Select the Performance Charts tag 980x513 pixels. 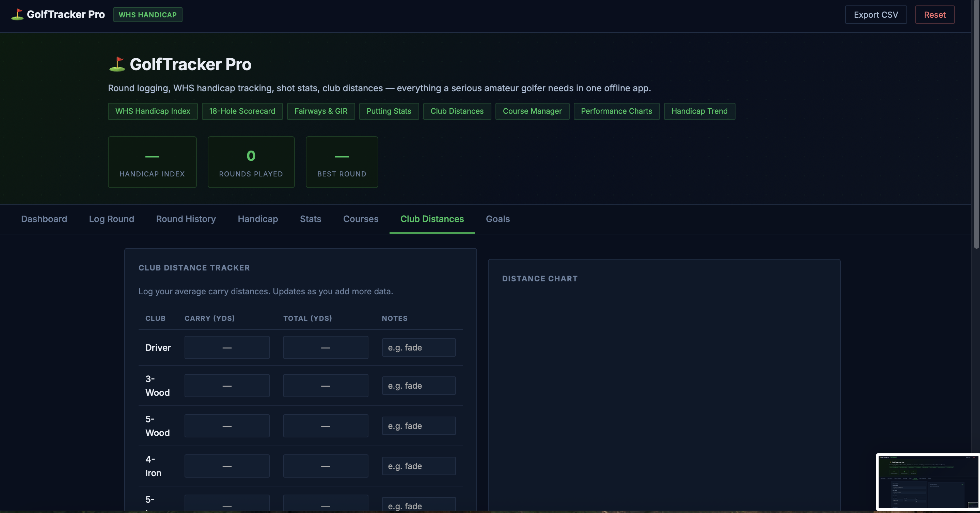tap(616, 111)
